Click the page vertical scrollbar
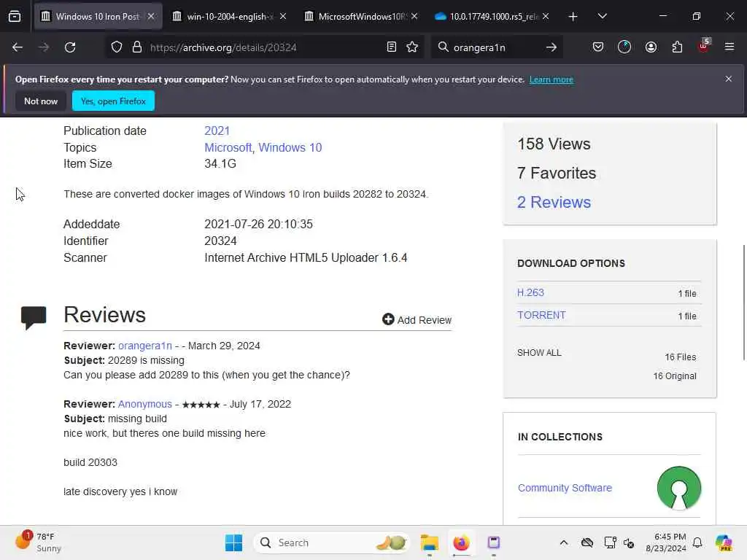747x560 pixels. click(743, 303)
